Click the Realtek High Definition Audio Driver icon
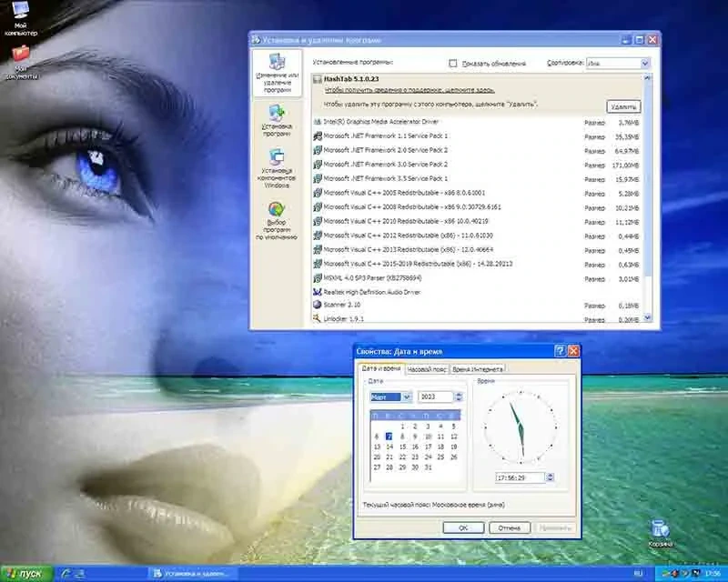The image size is (728, 582). tap(318, 292)
